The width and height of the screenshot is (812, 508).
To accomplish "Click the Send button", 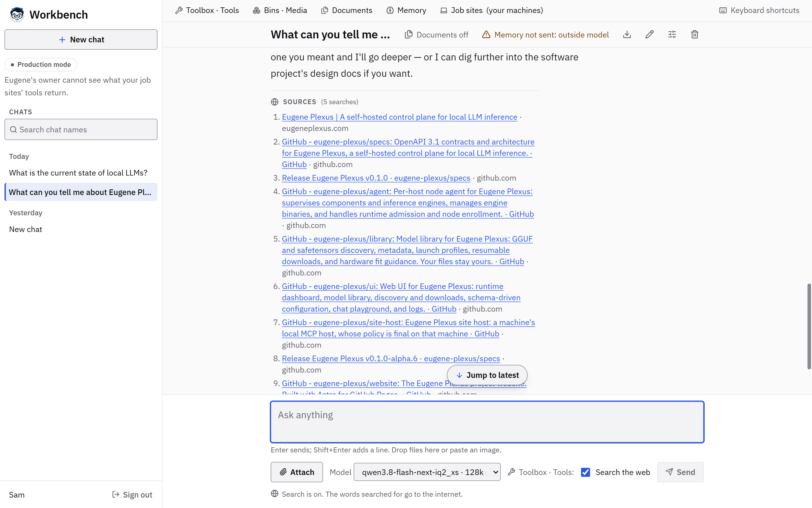I will click(x=680, y=472).
